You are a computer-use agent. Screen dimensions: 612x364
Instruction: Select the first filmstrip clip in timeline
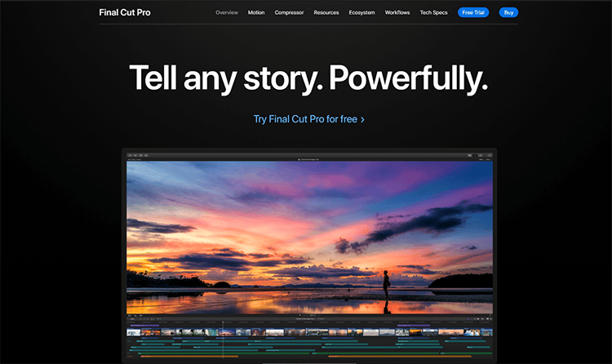pos(135,332)
